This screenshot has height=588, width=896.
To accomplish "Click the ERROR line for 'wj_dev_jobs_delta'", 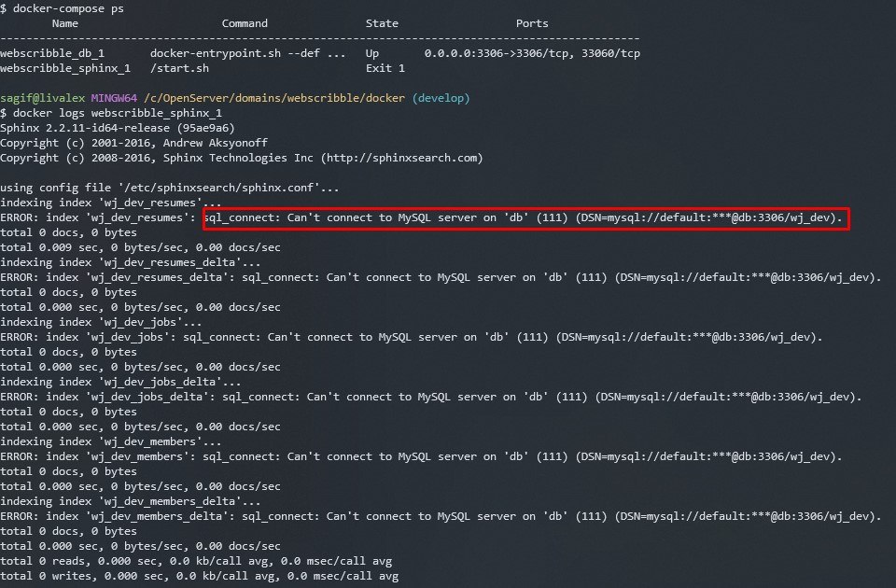I will tap(431, 397).
